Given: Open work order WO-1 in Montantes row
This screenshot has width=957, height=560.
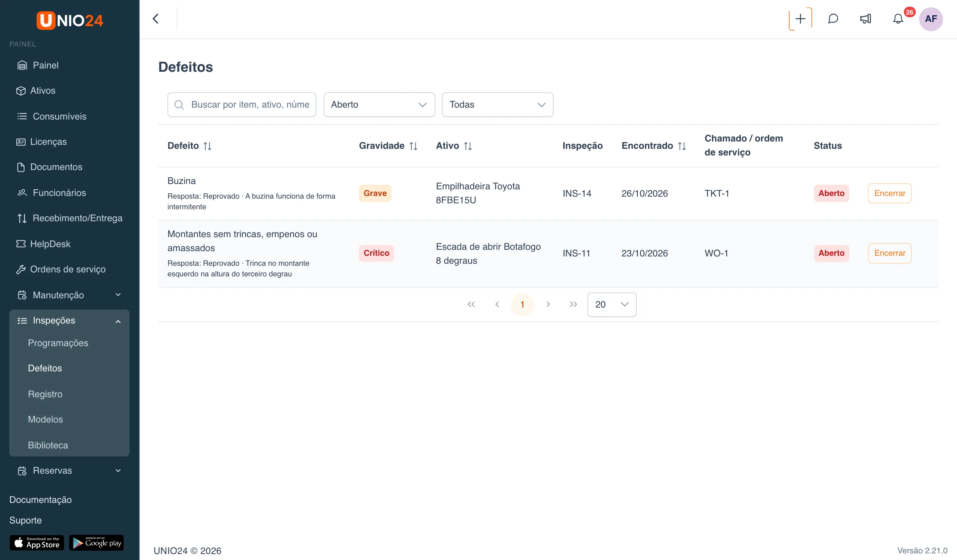Looking at the screenshot, I should coord(716,253).
